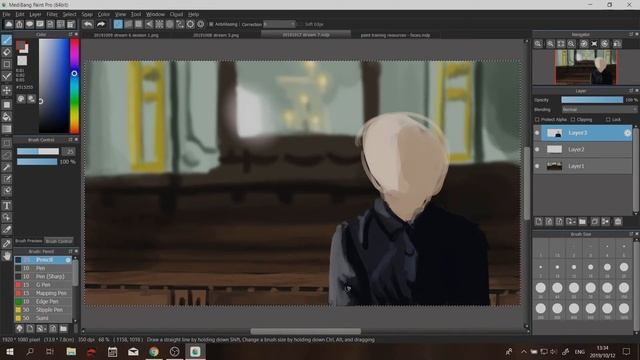640x360 pixels.
Task: Click the Navigator preview thumbnail
Action: (586, 67)
